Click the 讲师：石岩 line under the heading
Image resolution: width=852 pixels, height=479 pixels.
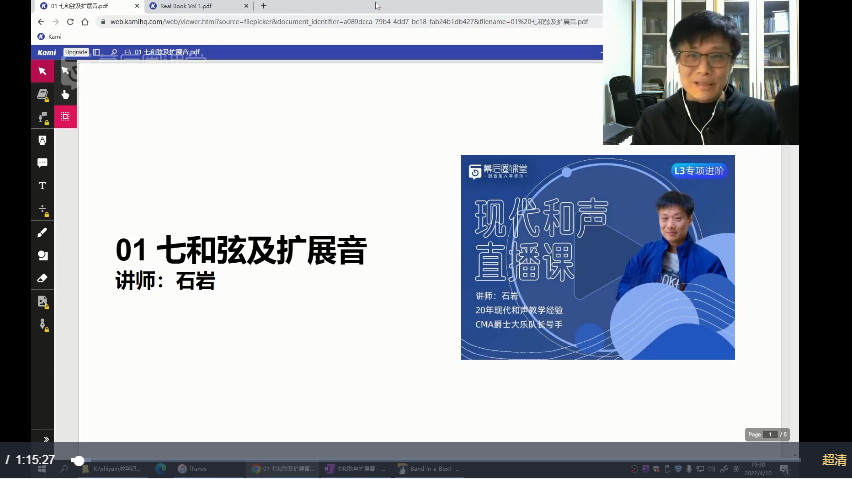[x=166, y=281]
